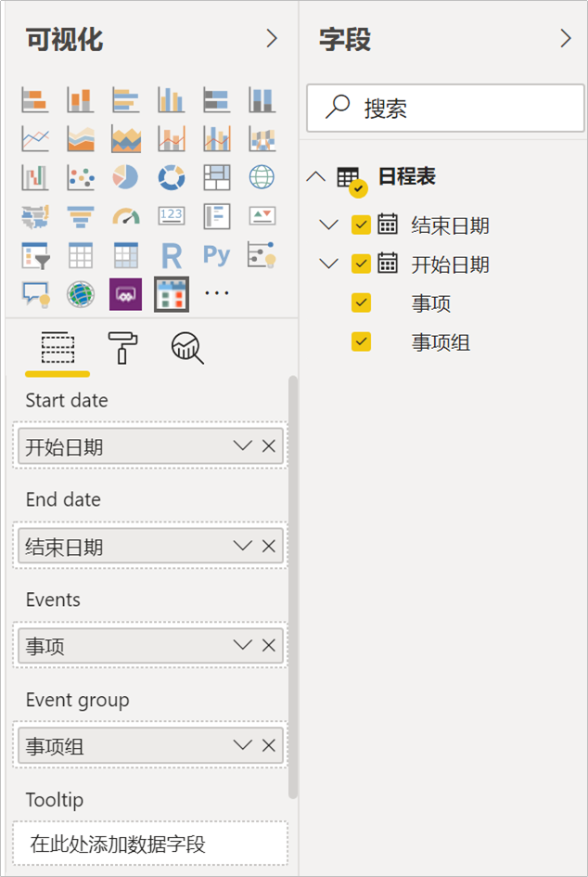This screenshot has width=588, height=877.
Task: Expand the 开始日期 field hierarchy in field list
Action: coord(328,264)
